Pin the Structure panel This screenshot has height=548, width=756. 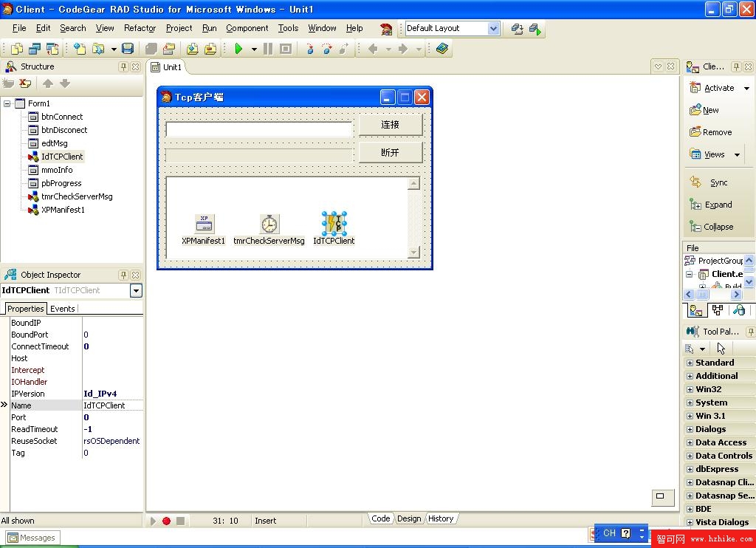(x=123, y=66)
